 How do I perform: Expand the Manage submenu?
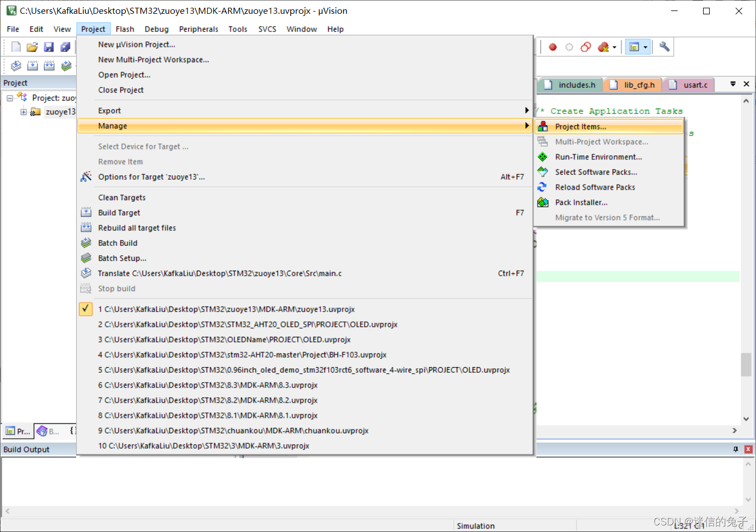pos(527,126)
